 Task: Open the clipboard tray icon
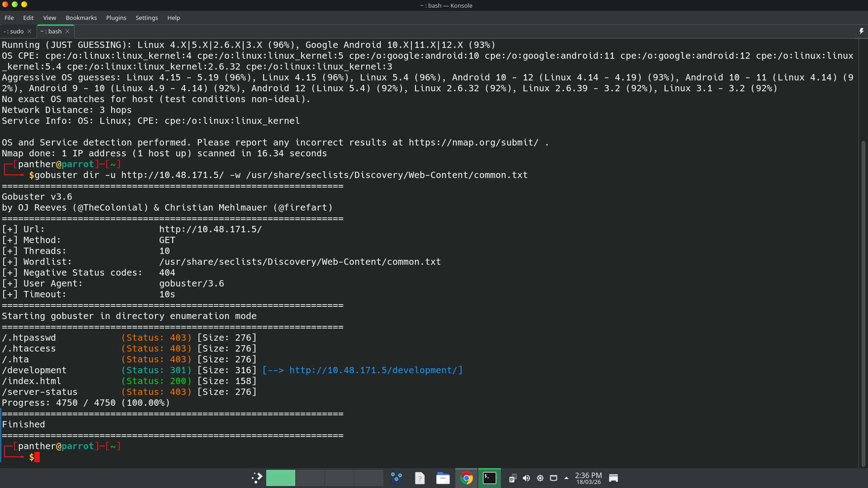click(x=512, y=478)
